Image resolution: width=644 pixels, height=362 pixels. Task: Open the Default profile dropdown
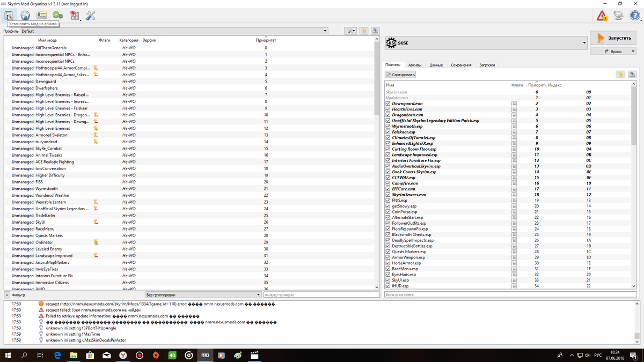point(174,31)
